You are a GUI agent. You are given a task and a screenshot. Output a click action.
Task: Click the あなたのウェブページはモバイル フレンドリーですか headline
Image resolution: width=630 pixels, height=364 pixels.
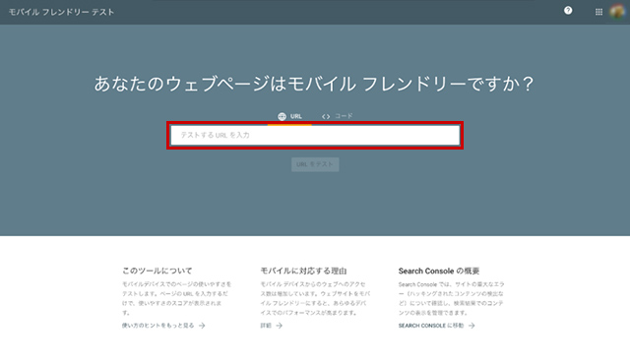coord(314,84)
